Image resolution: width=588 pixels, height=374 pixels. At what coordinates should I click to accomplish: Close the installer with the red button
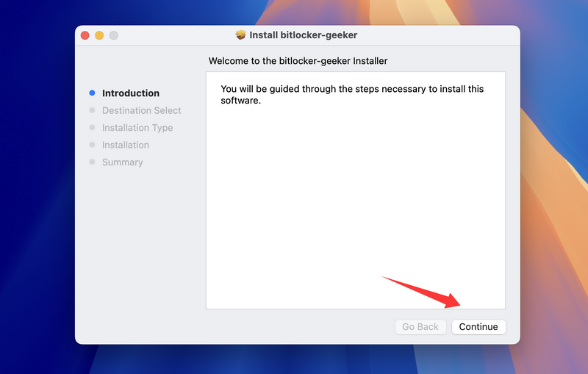85,35
